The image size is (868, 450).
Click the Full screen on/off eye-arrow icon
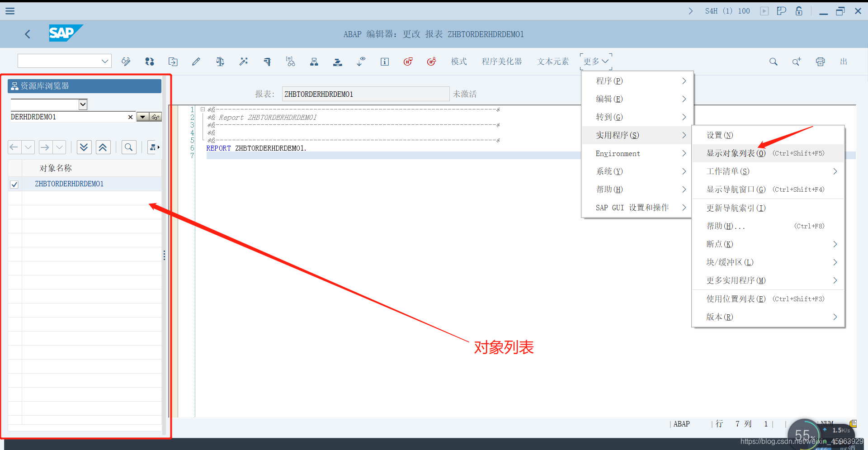[x=361, y=62]
